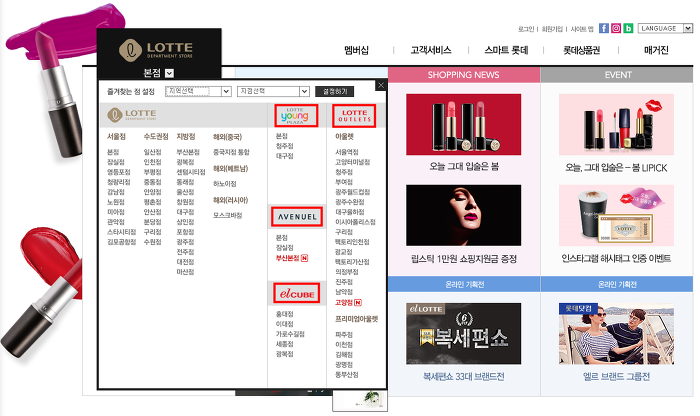Select 중국지점 통합 under 해외(중국)

click(x=231, y=152)
